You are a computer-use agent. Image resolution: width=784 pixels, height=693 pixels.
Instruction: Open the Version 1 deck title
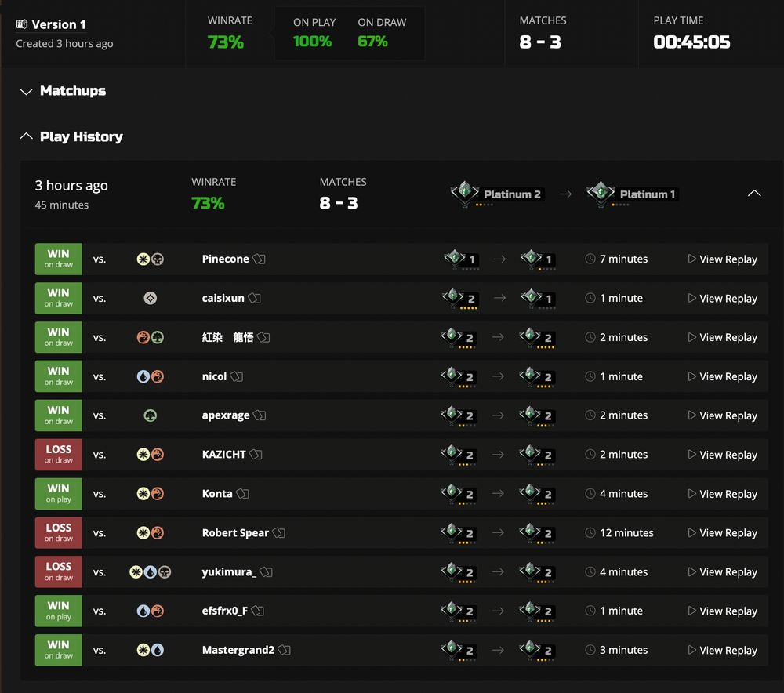click(59, 24)
